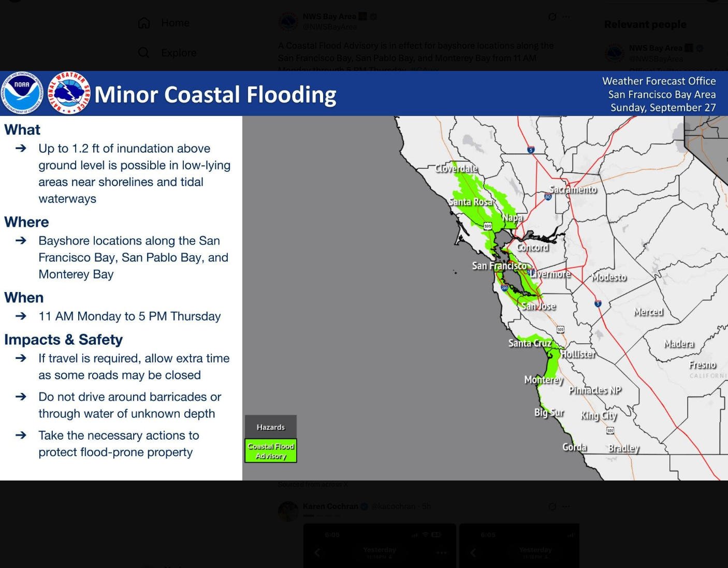This screenshot has width=728, height=568.
Task: Click the @NWSBayArea handle in post header
Action: pyautogui.click(x=330, y=27)
